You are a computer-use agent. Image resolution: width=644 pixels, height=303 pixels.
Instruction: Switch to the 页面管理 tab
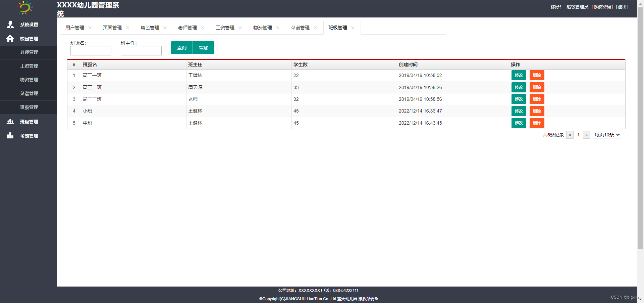(x=112, y=28)
